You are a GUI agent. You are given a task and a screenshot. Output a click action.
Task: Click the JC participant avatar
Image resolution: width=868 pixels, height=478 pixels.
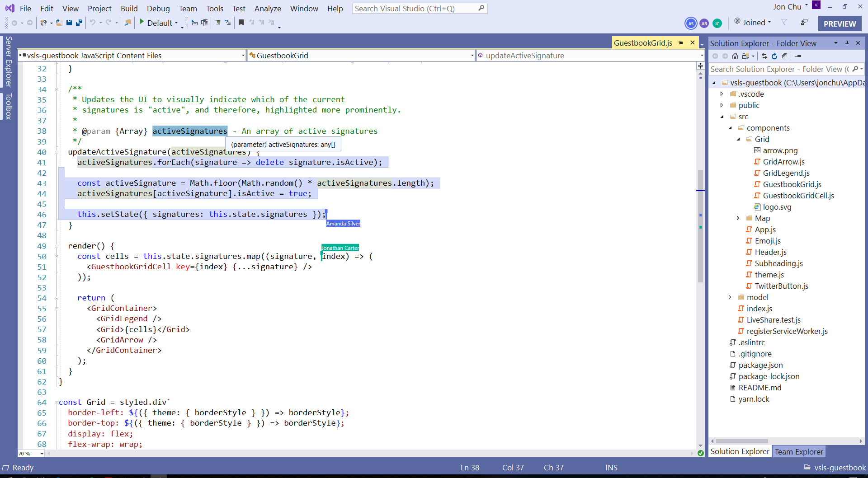[717, 23]
